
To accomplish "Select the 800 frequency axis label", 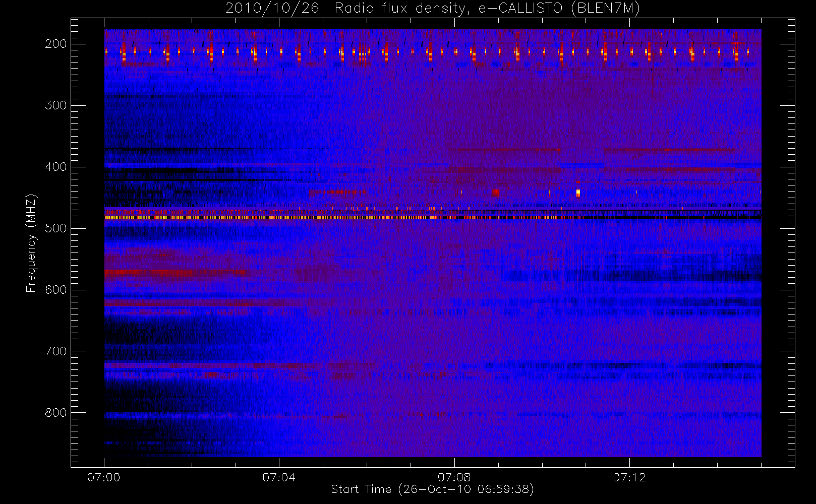I will [56, 413].
